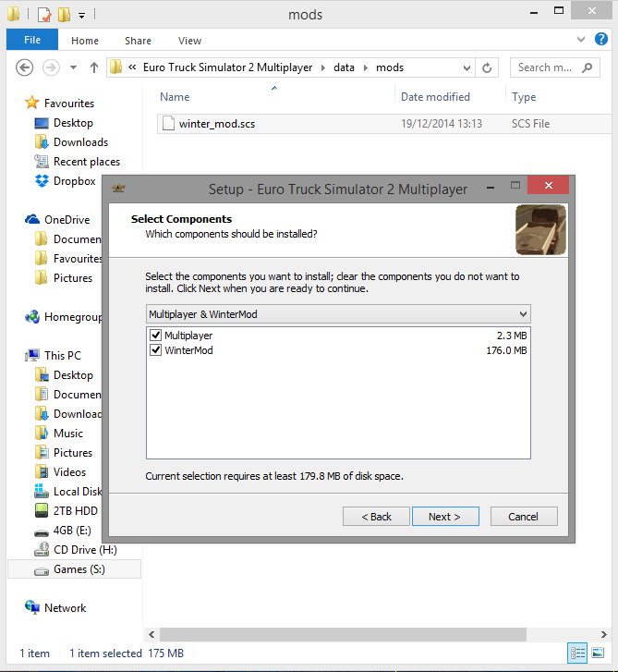The width and height of the screenshot is (618, 672).
Task: Switch to details view layout icon
Action: [x=576, y=653]
